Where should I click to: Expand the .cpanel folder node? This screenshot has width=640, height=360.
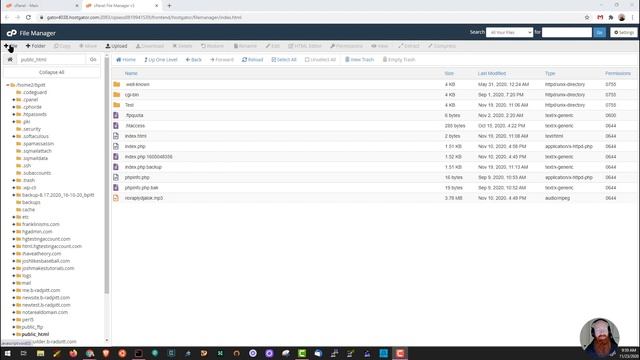[x=14, y=100]
